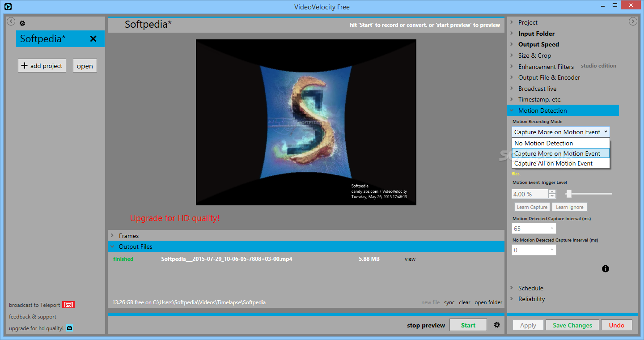
Task: Click the Softpedia mp4 output file name
Action: point(227,259)
